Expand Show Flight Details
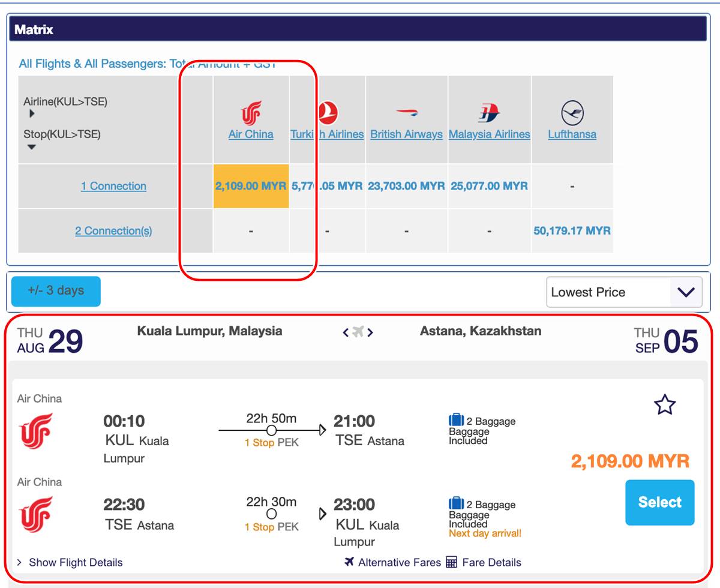This screenshot has width=720, height=588. [70, 562]
